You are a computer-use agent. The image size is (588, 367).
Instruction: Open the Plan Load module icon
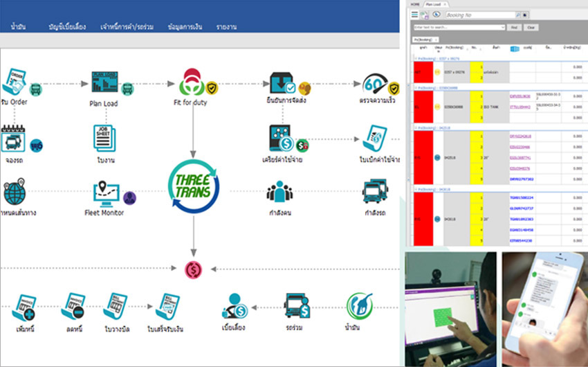click(104, 82)
